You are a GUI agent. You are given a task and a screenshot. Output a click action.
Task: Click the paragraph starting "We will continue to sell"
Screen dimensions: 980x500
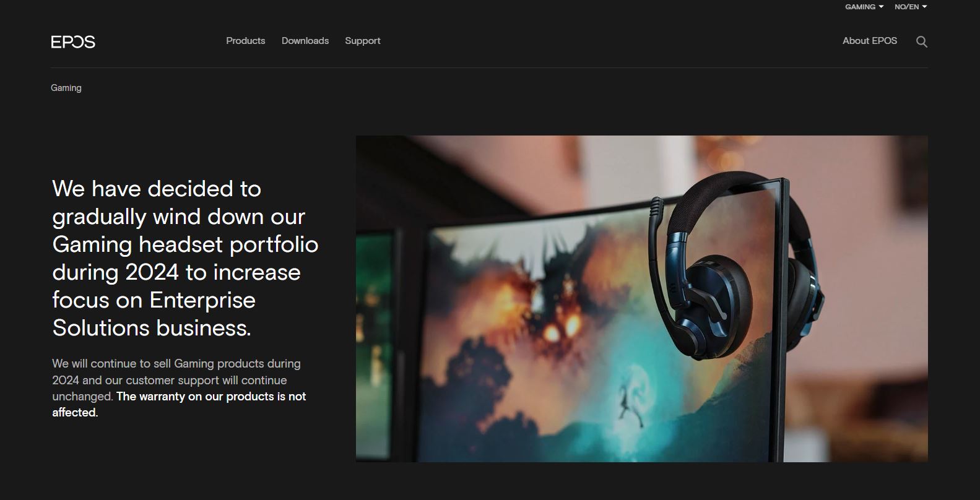pos(179,388)
